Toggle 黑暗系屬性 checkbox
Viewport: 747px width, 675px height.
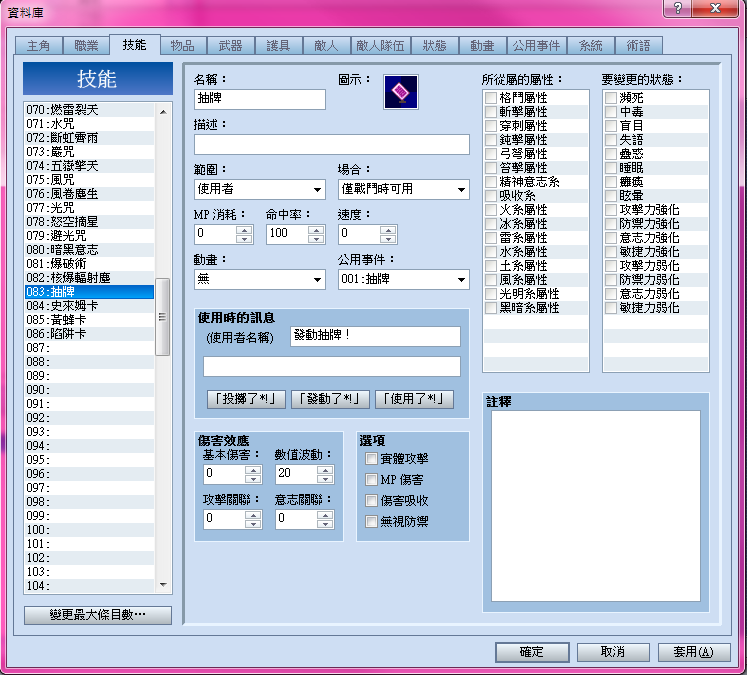pyautogui.click(x=491, y=308)
